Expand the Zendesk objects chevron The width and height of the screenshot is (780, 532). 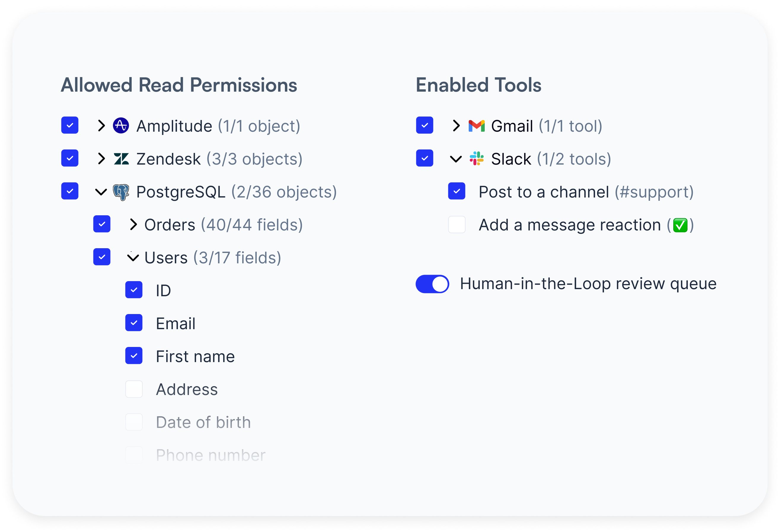pyautogui.click(x=101, y=158)
